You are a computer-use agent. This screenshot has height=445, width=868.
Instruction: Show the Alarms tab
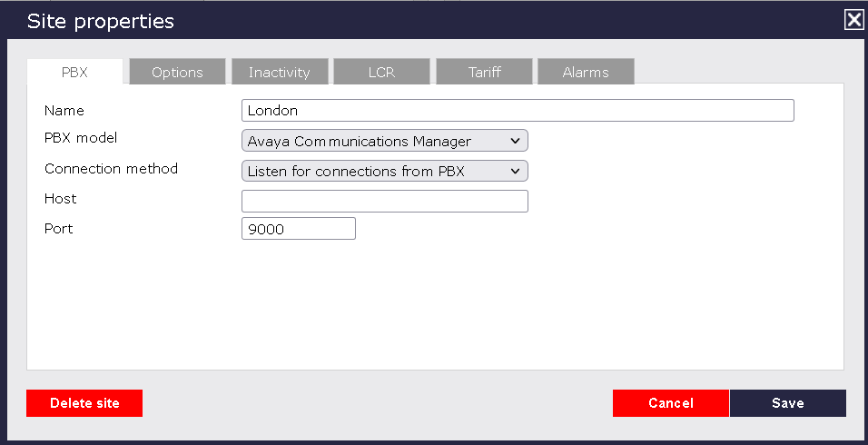tap(586, 73)
